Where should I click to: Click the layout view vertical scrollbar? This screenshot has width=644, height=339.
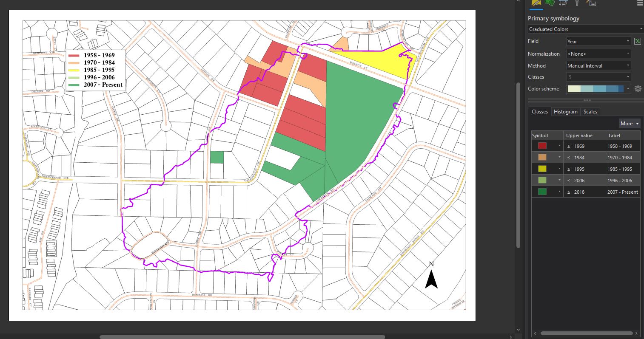[x=518, y=165]
